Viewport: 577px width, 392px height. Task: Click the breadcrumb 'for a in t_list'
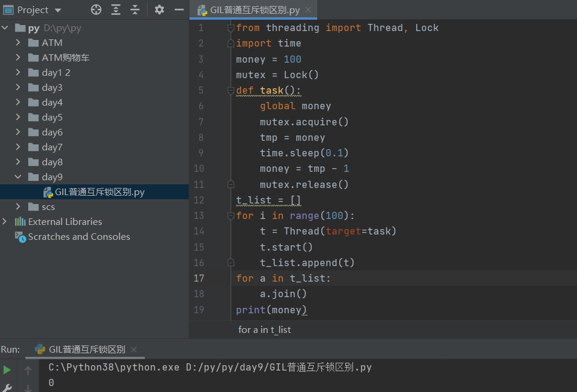click(x=264, y=329)
